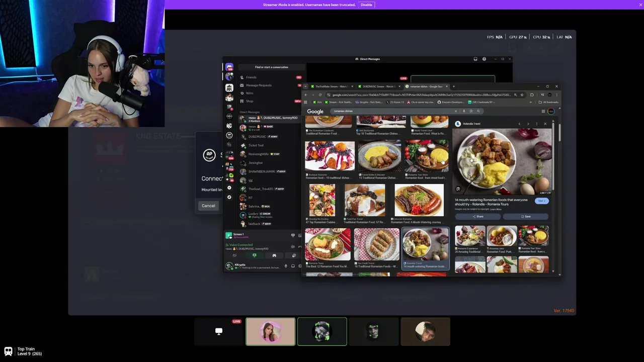644x362 pixels.
Task: Go back in Chrome
Action: pos(306,95)
